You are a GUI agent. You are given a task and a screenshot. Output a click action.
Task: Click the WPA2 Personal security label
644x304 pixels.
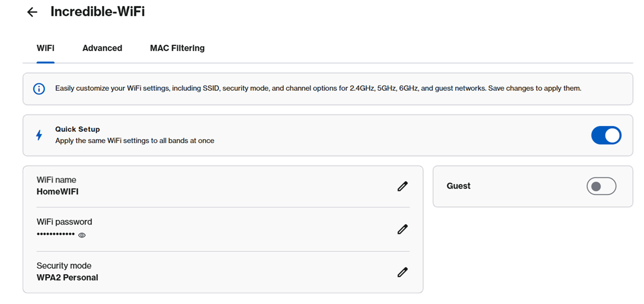click(68, 278)
